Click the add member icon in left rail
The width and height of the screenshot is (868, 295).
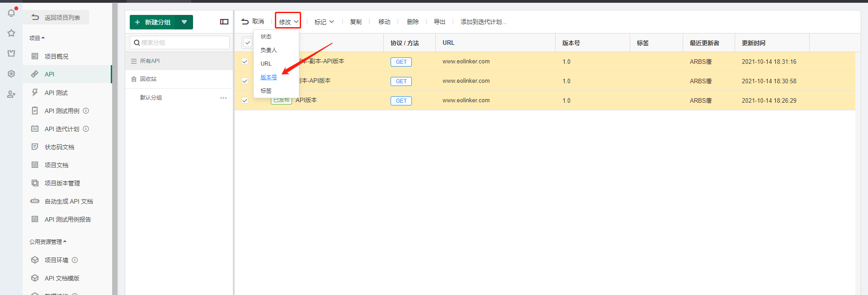tap(11, 94)
